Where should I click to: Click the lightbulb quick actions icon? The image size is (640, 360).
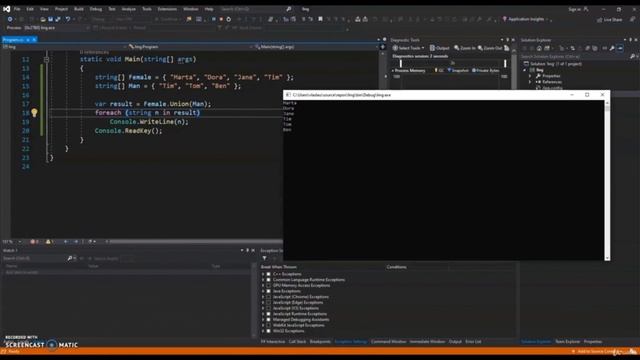34,113
